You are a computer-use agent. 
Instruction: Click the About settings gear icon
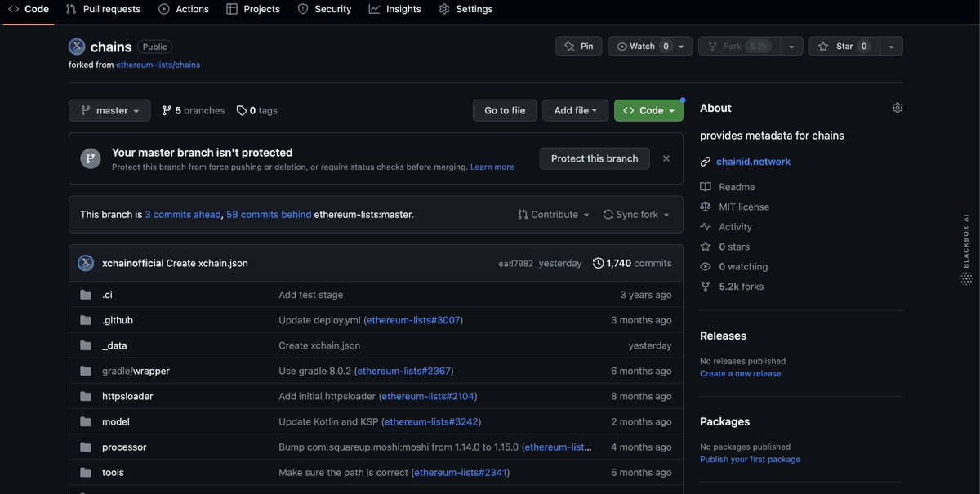point(898,108)
